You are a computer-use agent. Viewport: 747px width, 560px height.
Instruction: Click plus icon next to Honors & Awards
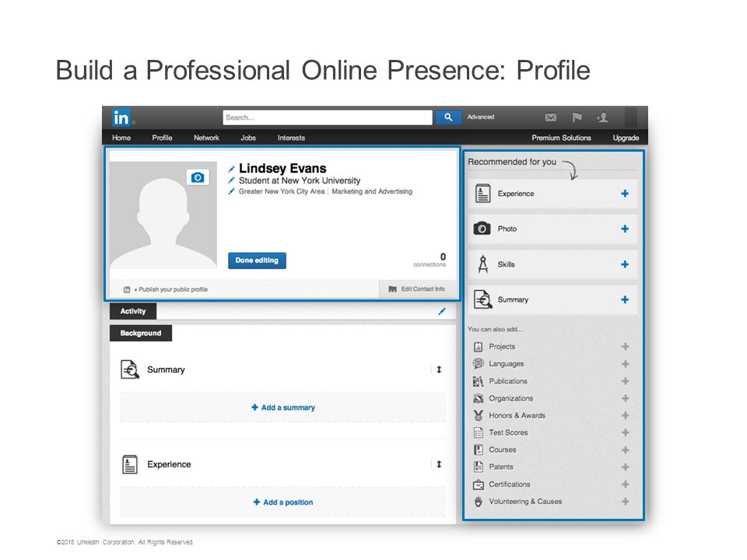coord(625,415)
